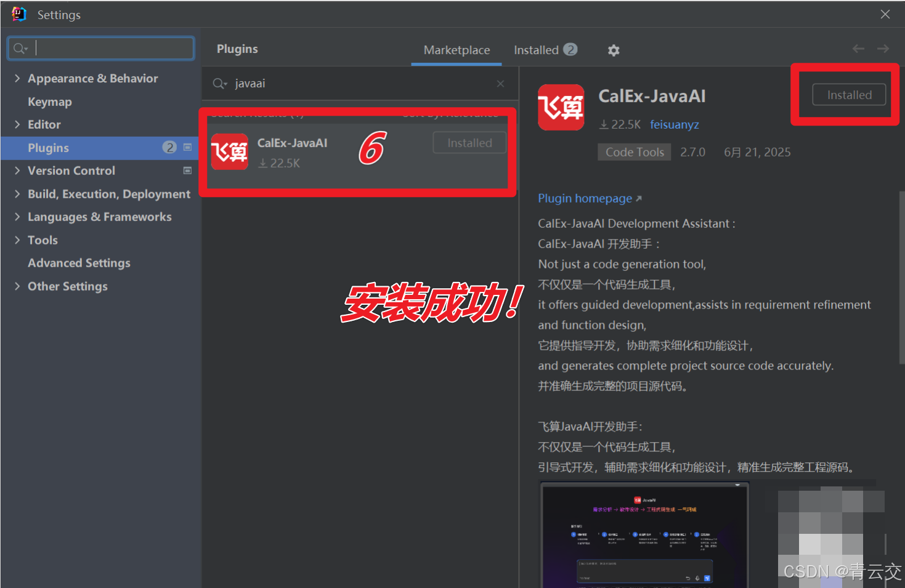The image size is (905, 588).
Task: Select the CalEx-JavaAI name in search results
Action: point(292,143)
